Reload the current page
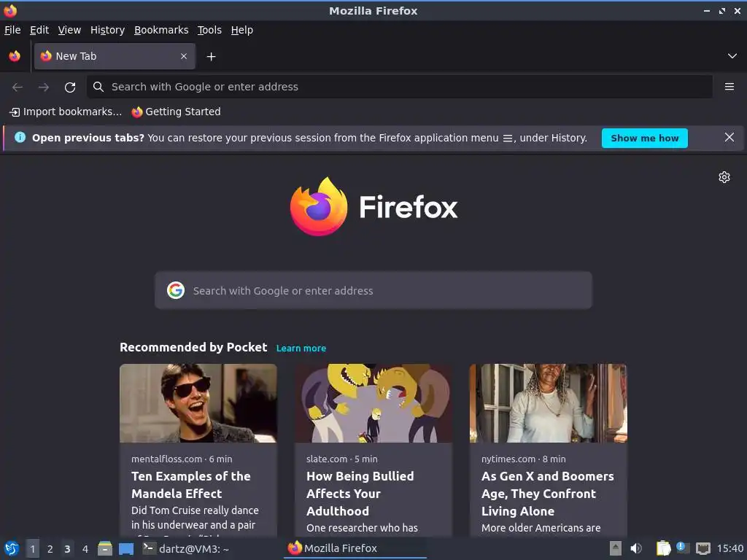 70,87
